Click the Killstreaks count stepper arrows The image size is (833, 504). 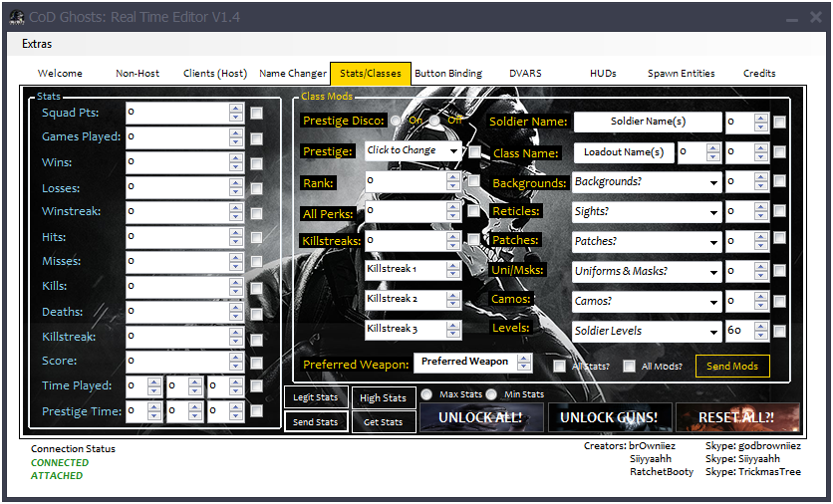[x=453, y=241]
